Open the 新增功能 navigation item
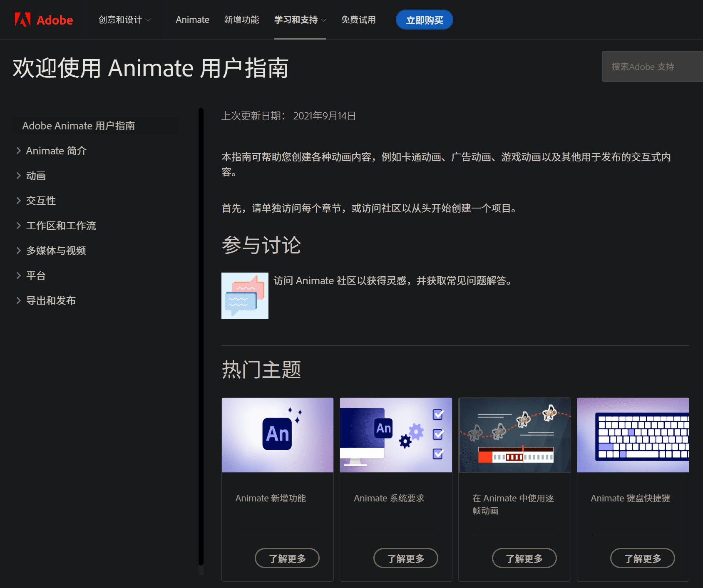Viewport: 703px width, 588px height. [x=242, y=20]
